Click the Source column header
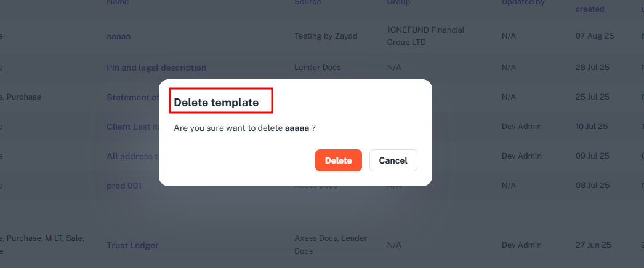 (308, 2)
